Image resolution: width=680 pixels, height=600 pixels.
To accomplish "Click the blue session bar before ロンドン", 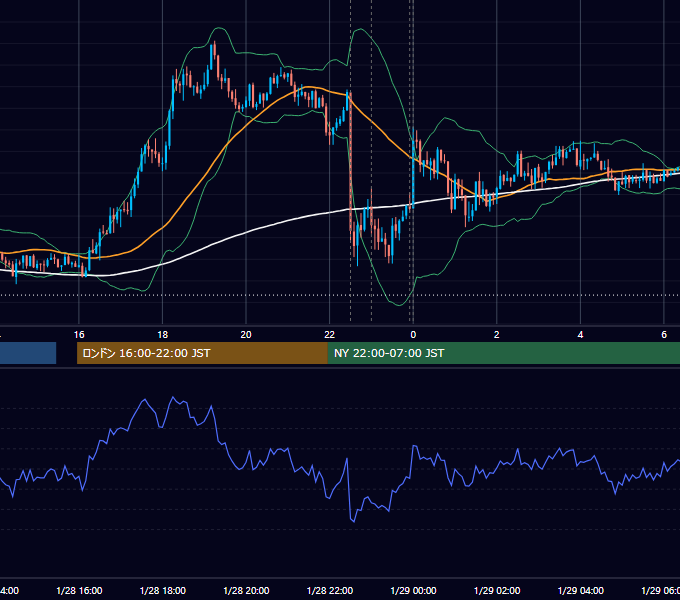I will click(28, 353).
